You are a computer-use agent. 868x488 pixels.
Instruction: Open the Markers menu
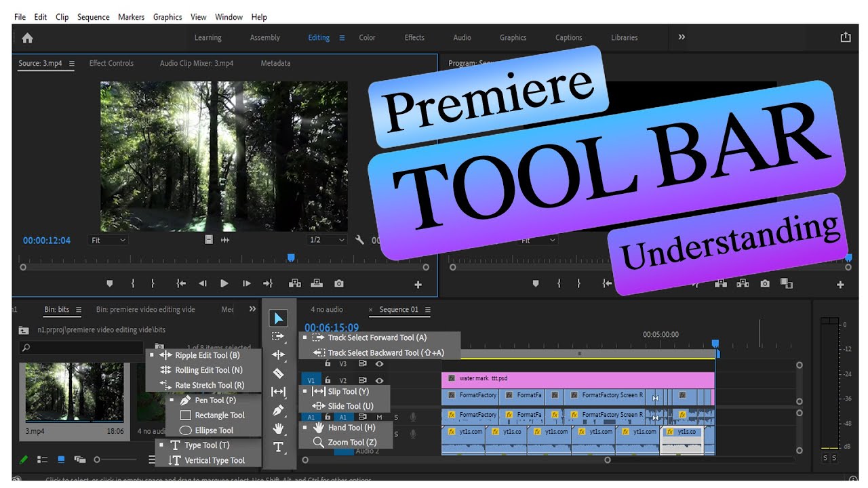coord(131,17)
